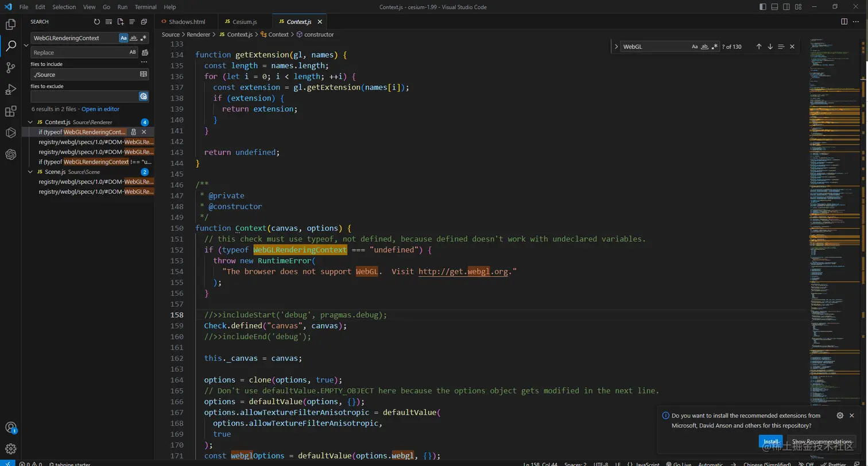Open the Explorer view in activity bar
Viewport: 868px width, 466px height.
[x=10, y=25]
